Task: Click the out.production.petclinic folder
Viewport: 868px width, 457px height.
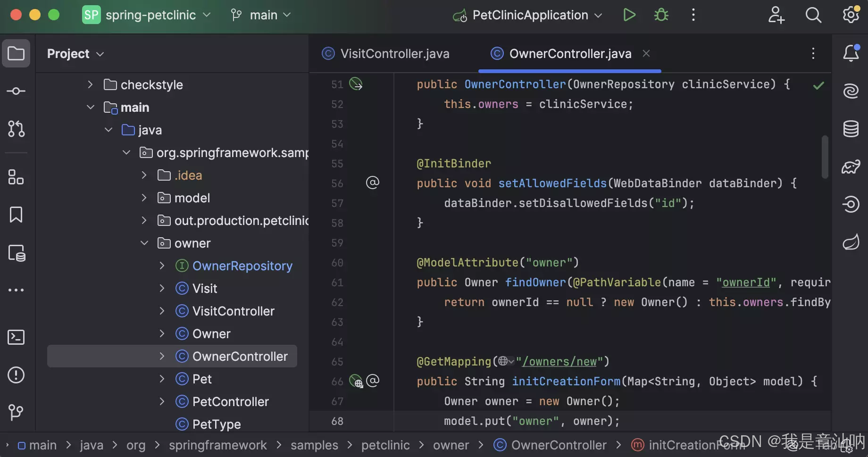Action: [x=233, y=221]
